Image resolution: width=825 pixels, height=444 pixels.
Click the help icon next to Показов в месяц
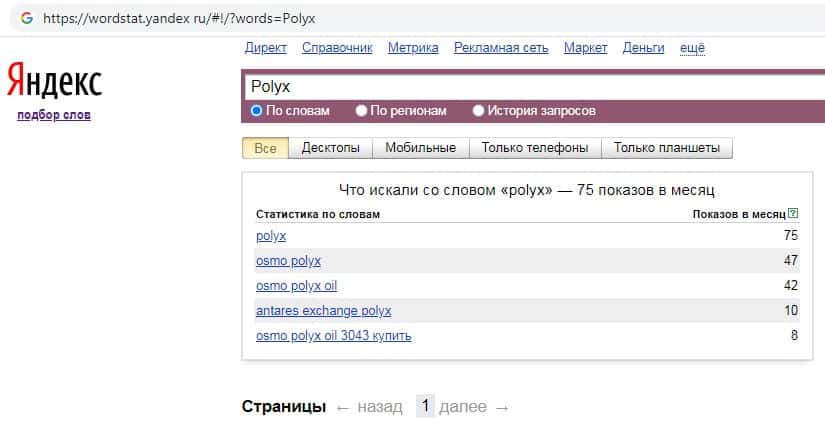click(793, 214)
